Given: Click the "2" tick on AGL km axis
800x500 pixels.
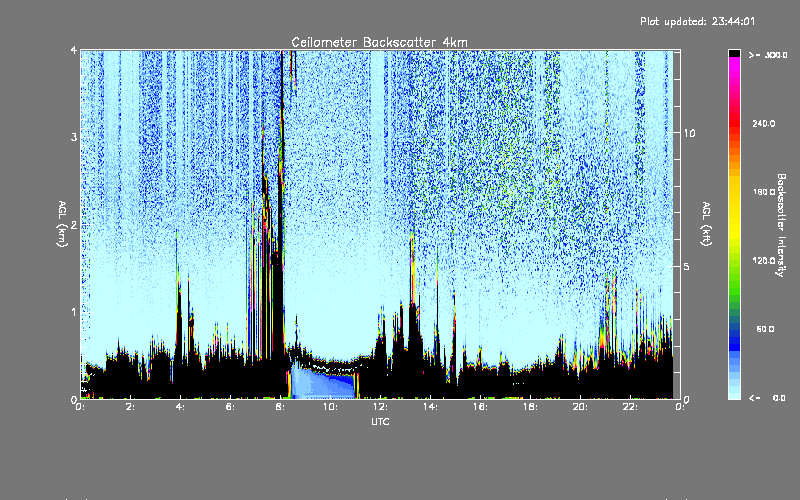Looking at the screenshot, I should tap(74, 224).
